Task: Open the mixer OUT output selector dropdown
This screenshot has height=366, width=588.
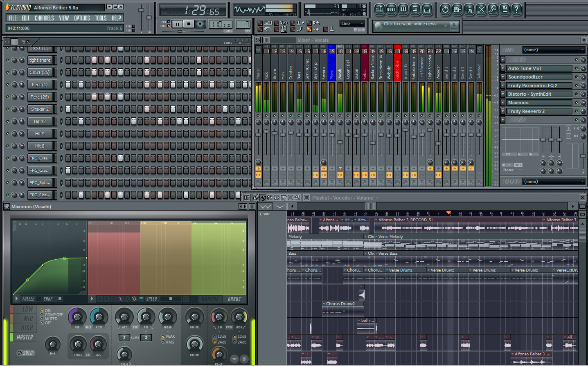Action: pos(554,182)
